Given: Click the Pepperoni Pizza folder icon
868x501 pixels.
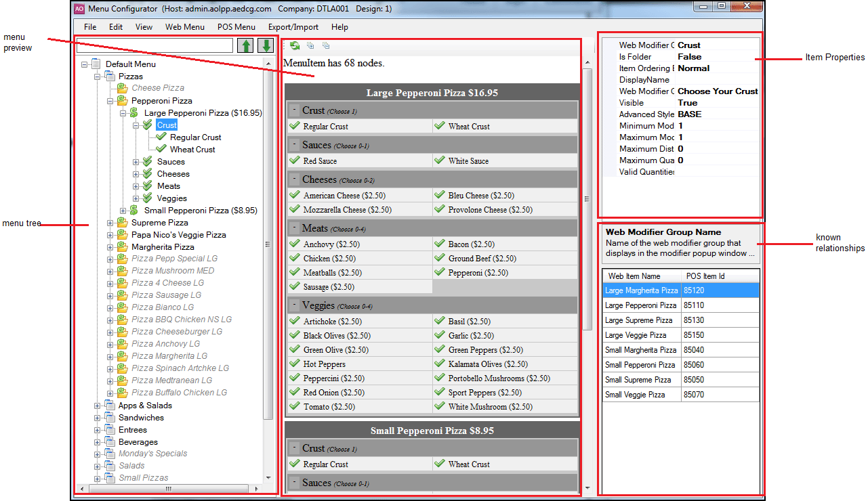Looking at the screenshot, I should (122, 101).
